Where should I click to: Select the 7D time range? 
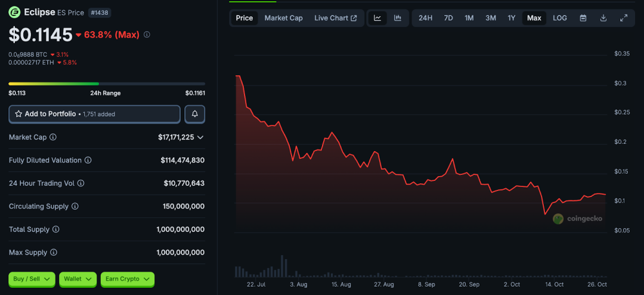click(448, 18)
